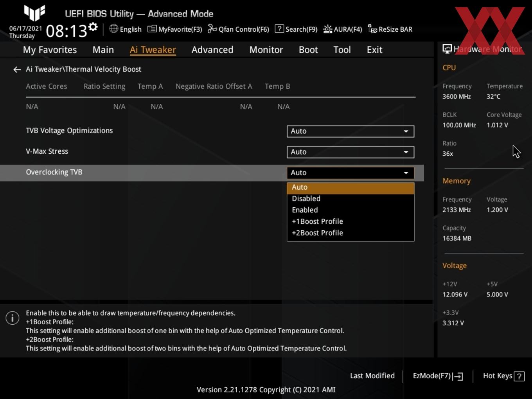Click the AURA light icon
This screenshot has height=399, width=532.
[328, 29]
